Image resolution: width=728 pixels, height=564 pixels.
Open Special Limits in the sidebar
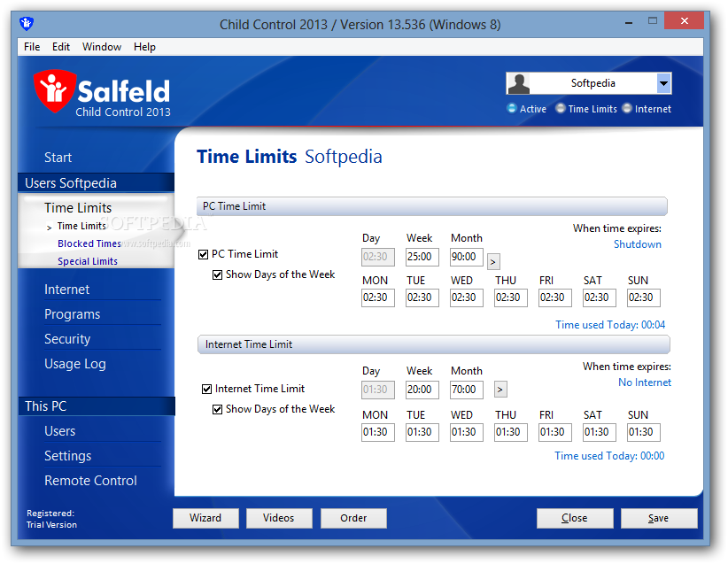click(88, 261)
